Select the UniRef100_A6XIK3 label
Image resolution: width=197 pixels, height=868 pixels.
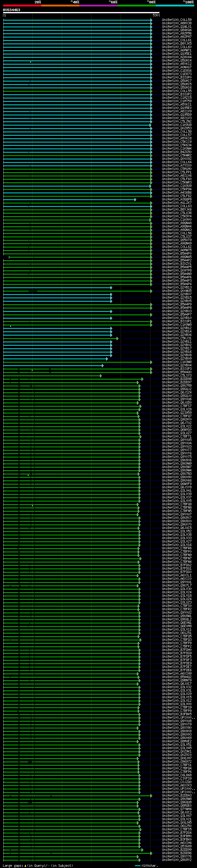177,785
